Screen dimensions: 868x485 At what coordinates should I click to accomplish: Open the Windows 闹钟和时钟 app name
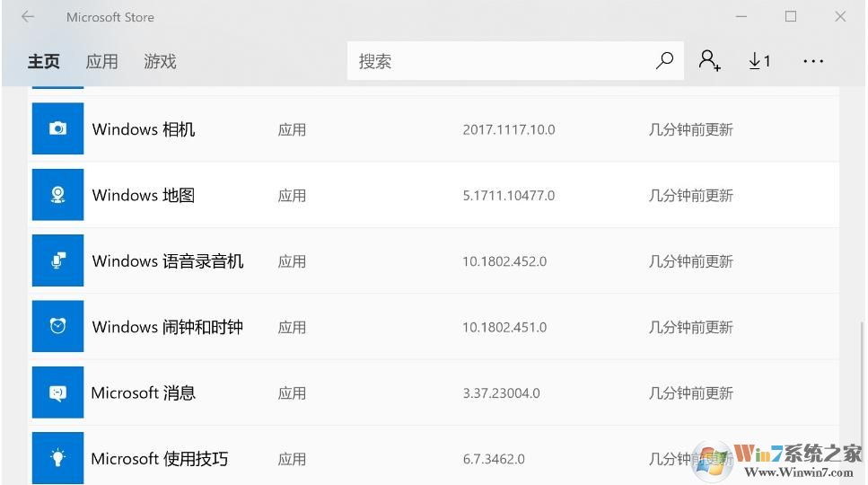168,327
